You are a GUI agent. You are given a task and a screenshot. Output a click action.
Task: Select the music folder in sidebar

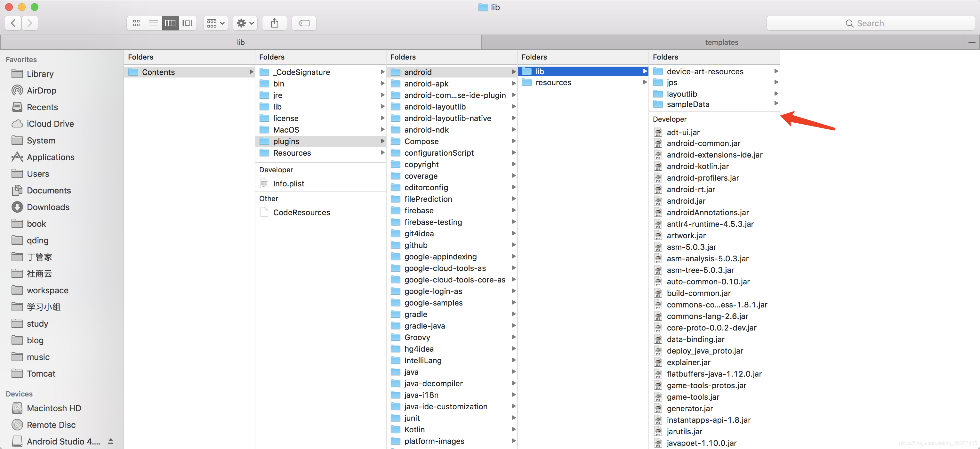coord(38,357)
